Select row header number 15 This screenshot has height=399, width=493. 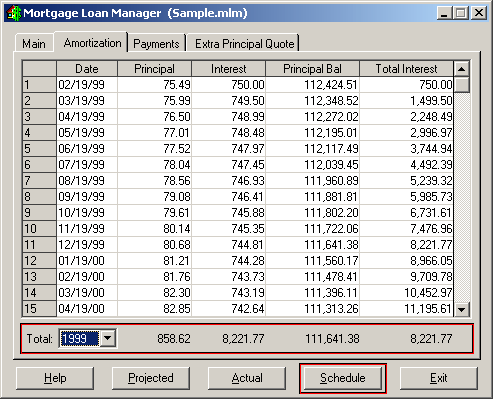(x=39, y=309)
